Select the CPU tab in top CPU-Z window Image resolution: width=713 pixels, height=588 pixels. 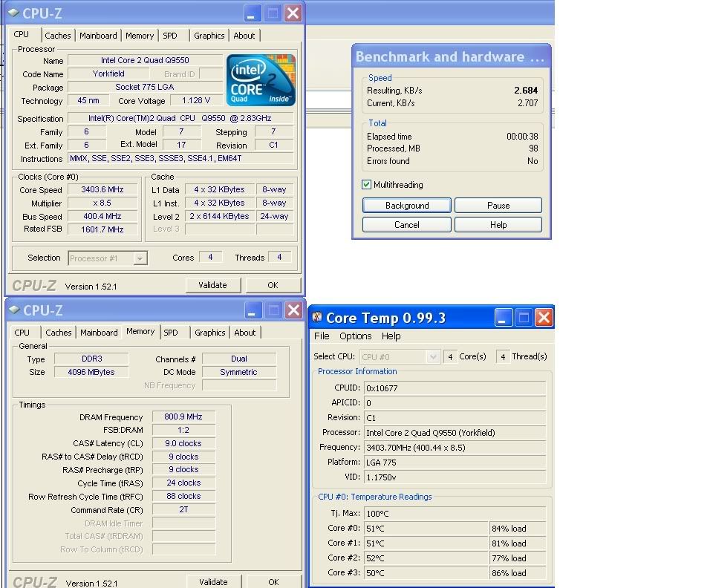[22, 35]
